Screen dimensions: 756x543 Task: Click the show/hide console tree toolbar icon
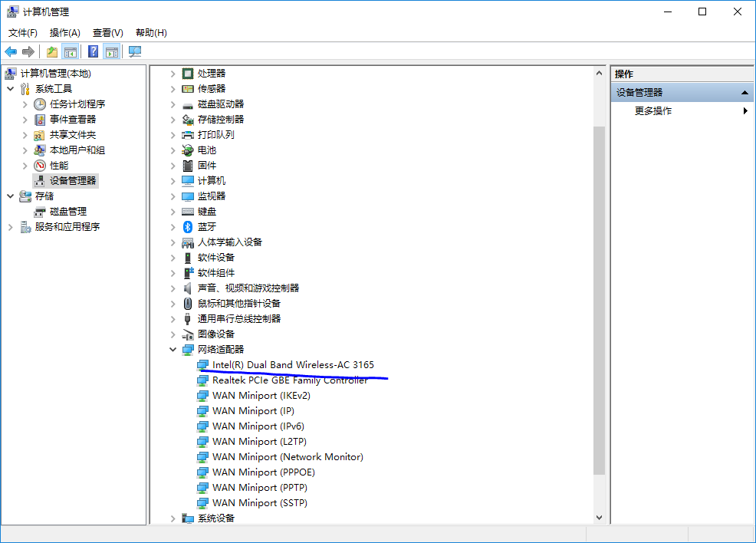pyautogui.click(x=71, y=51)
